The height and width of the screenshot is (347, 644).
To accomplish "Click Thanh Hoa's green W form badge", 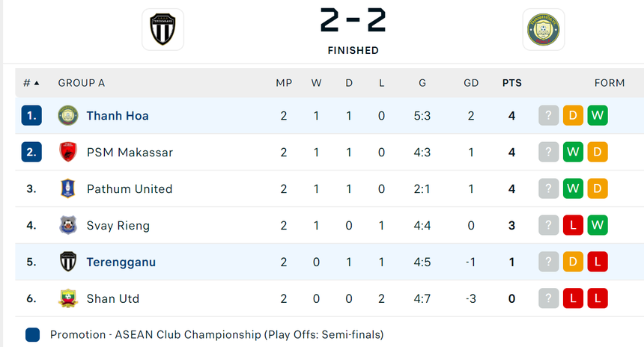I will 598,116.
